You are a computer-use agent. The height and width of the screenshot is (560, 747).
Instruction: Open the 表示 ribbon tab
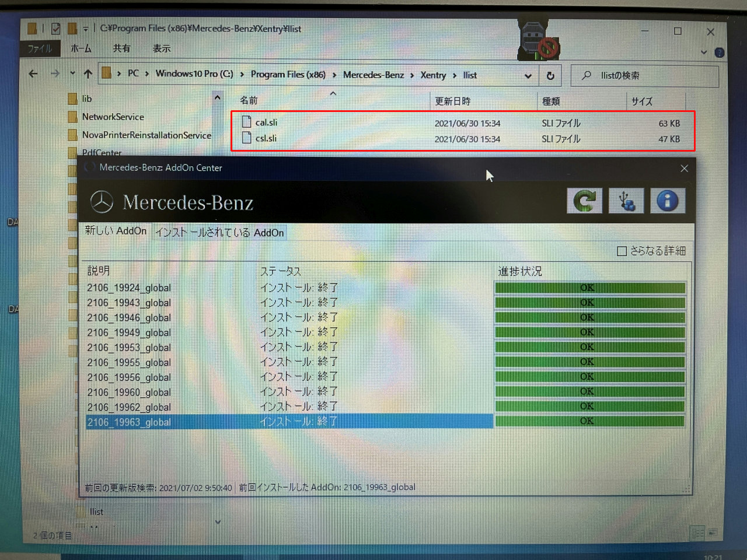pos(162,48)
